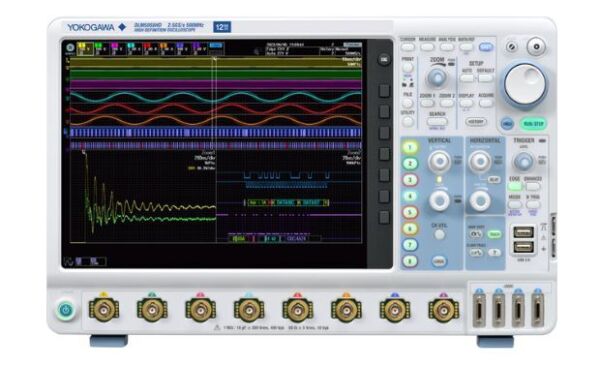Click the channel 1 BNC input connector

(104, 309)
